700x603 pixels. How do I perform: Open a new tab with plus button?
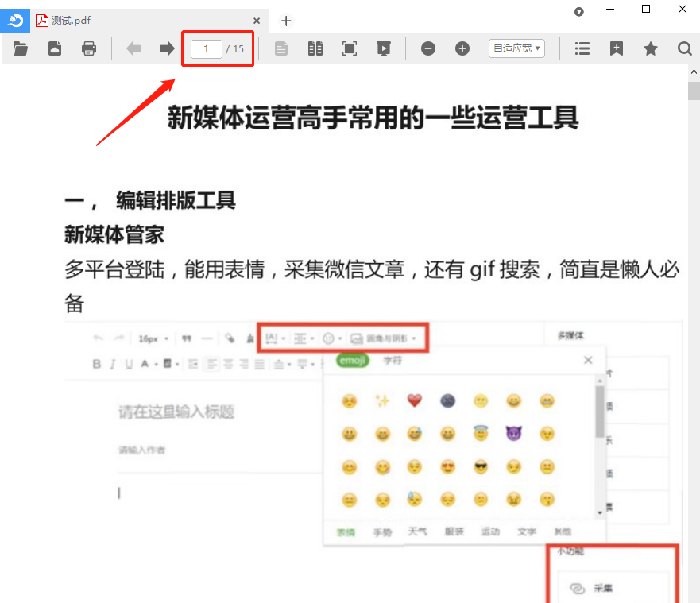286,21
